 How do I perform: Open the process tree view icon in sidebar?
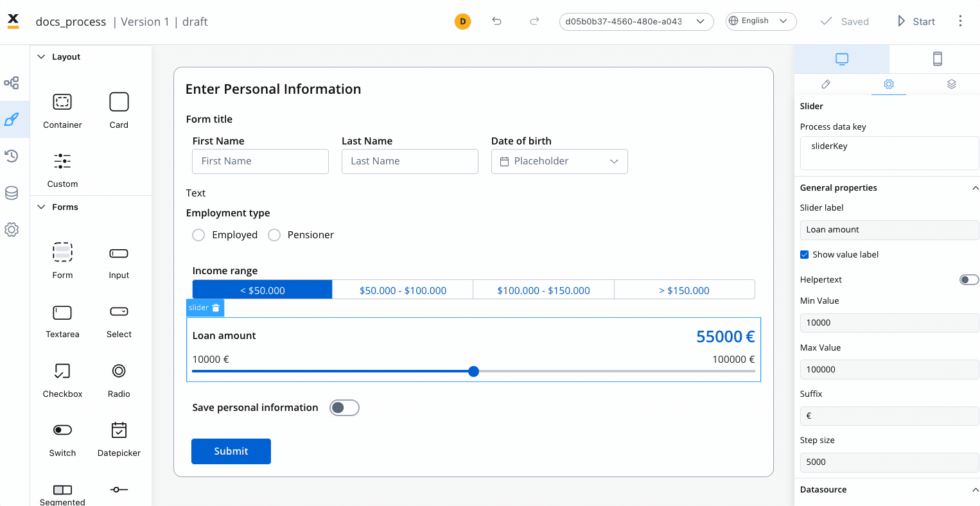tap(12, 83)
